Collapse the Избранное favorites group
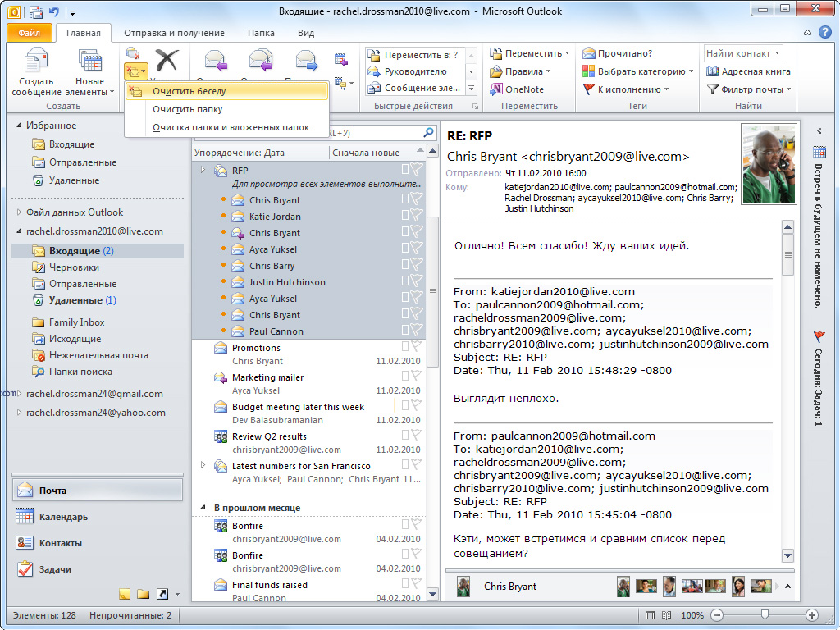Image resolution: width=840 pixels, height=630 pixels. click(19, 126)
